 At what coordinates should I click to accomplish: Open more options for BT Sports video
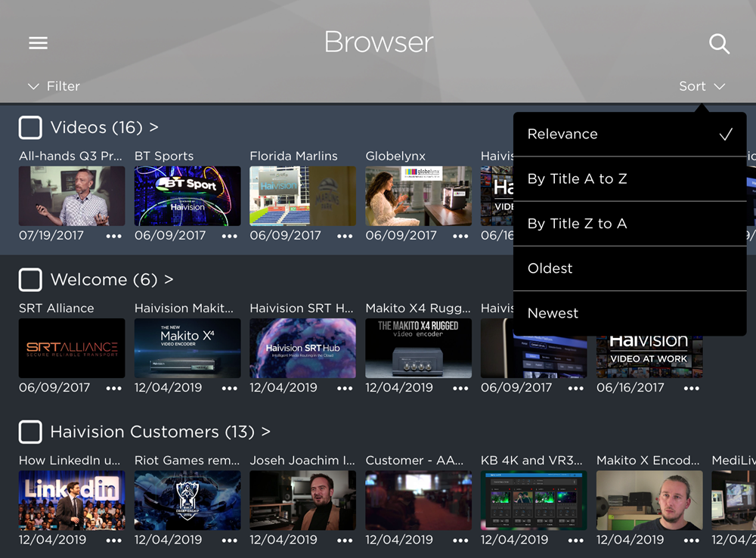(229, 236)
